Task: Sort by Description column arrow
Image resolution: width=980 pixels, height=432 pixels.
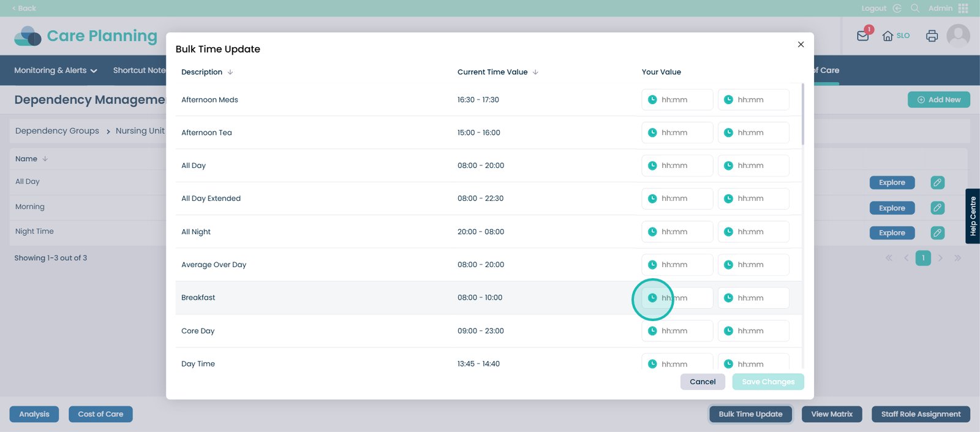Action: [x=230, y=72]
